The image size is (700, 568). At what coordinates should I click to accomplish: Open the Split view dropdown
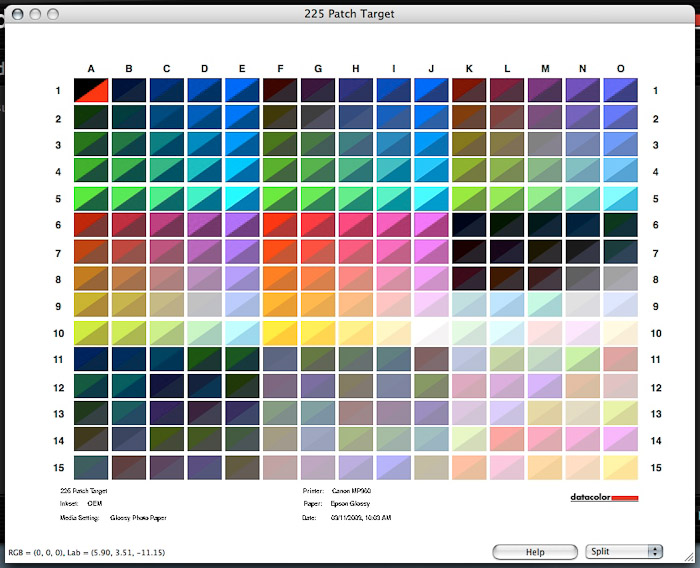click(x=624, y=551)
